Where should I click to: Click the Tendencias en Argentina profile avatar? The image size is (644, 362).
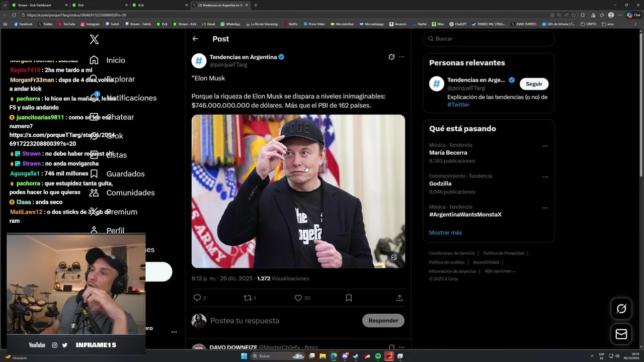coord(199,61)
